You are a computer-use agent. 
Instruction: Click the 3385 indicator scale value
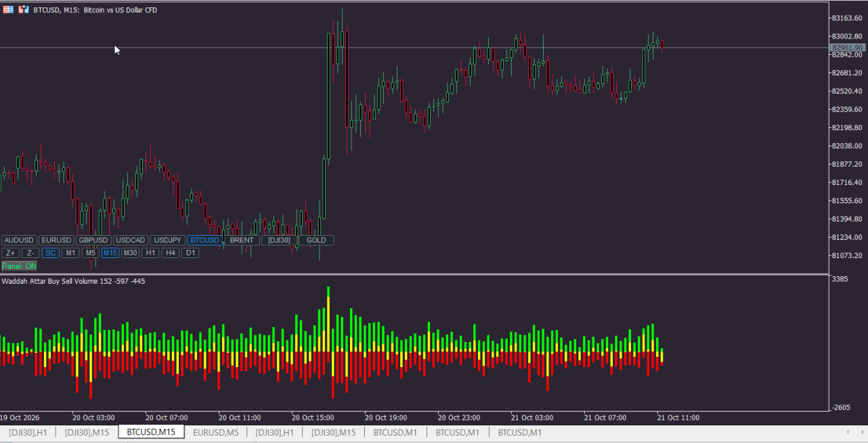click(x=841, y=279)
